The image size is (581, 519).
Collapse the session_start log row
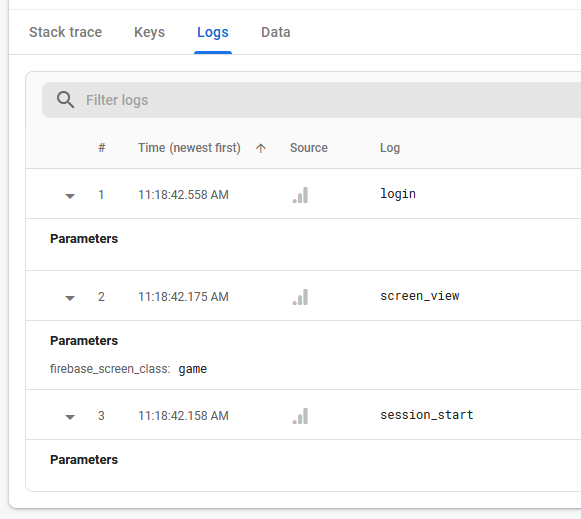coord(70,417)
